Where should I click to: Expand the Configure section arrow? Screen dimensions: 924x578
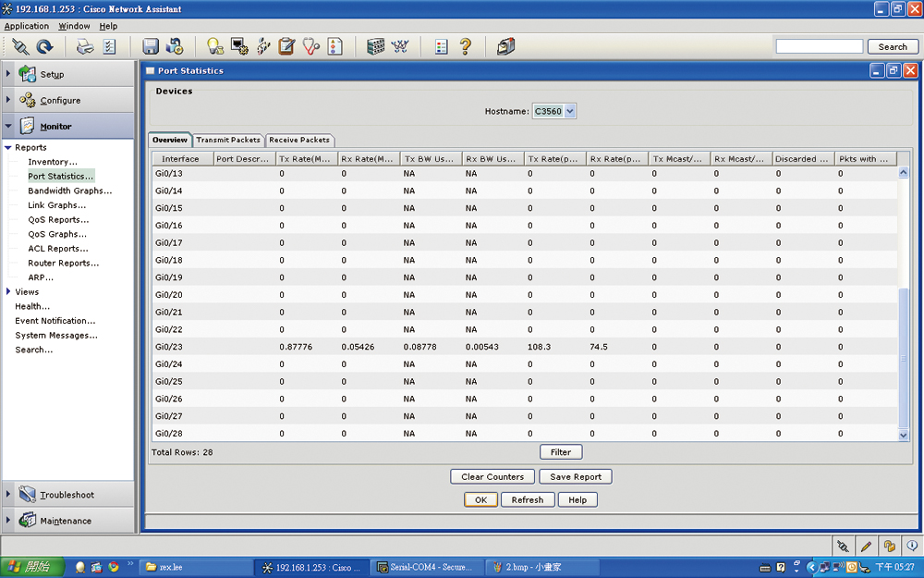8,100
